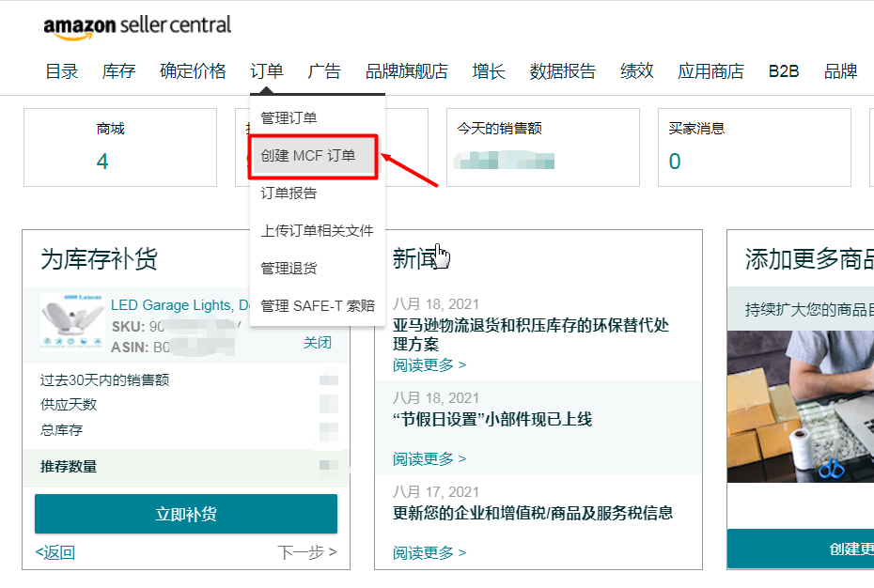Open the B2B navigation menu
This screenshot has height=588, width=874.
click(783, 70)
